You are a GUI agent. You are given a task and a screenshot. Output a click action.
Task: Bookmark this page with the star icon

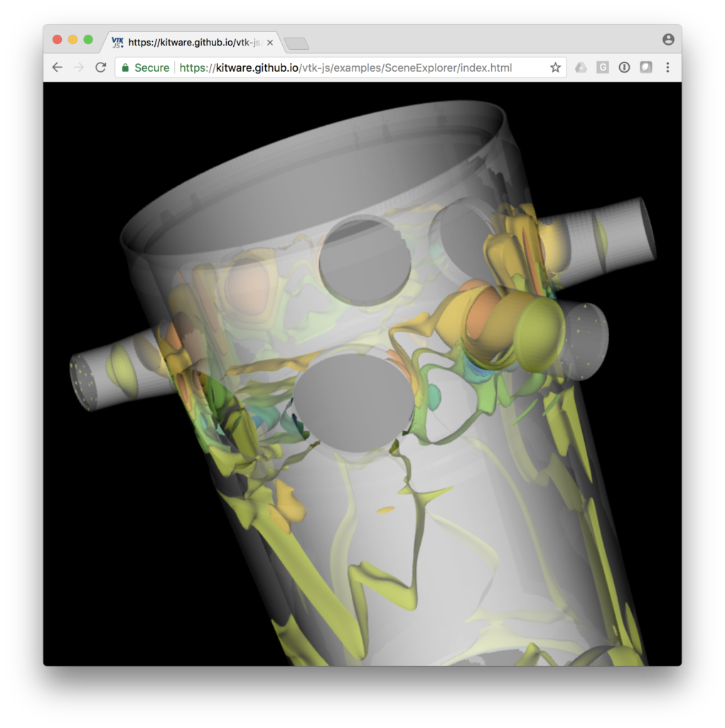pyautogui.click(x=555, y=68)
